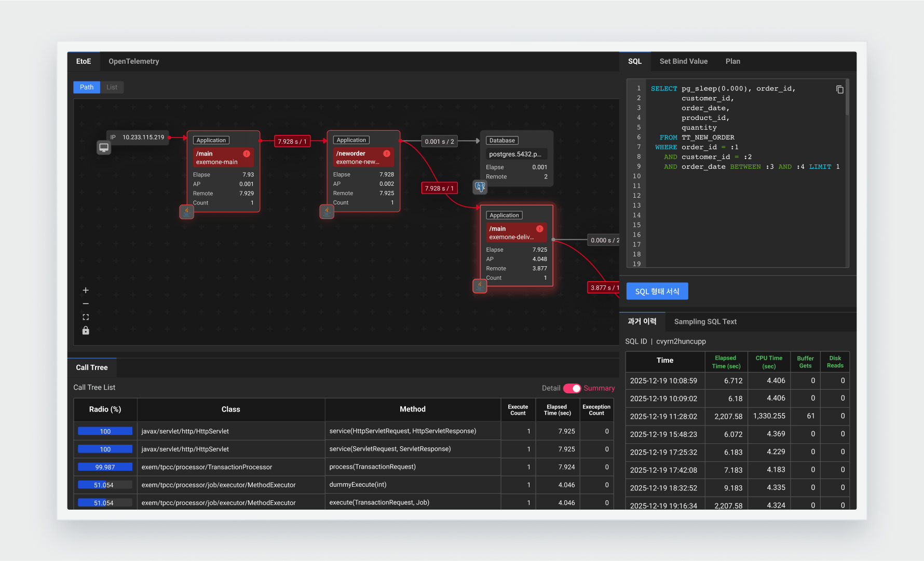Toggle the diagram lock icon
The height and width of the screenshot is (561, 924).
[x=86, y=331]
